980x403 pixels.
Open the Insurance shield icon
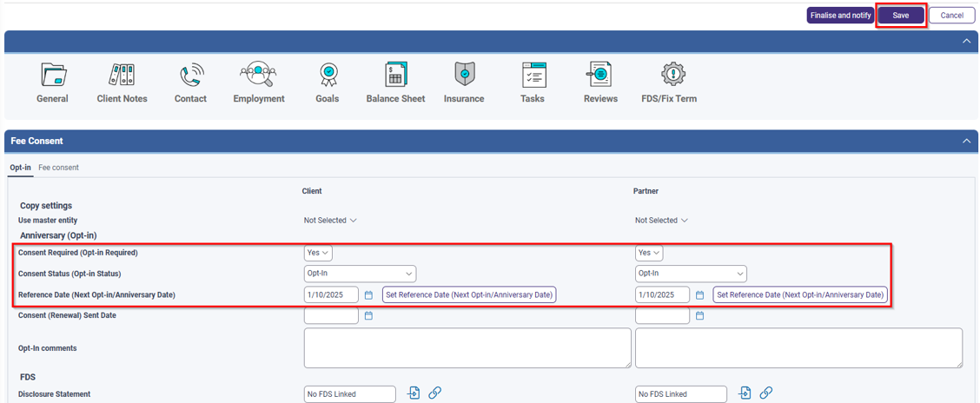(x=464, y=75)
